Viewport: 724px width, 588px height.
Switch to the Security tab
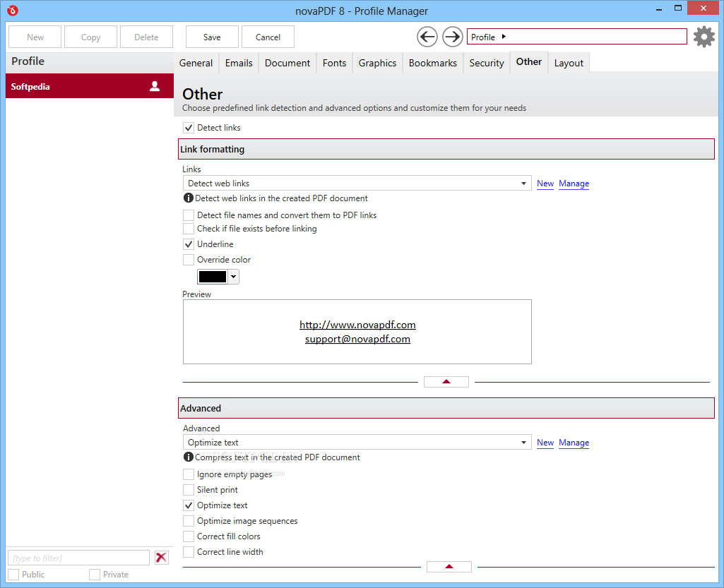[487, 63]
